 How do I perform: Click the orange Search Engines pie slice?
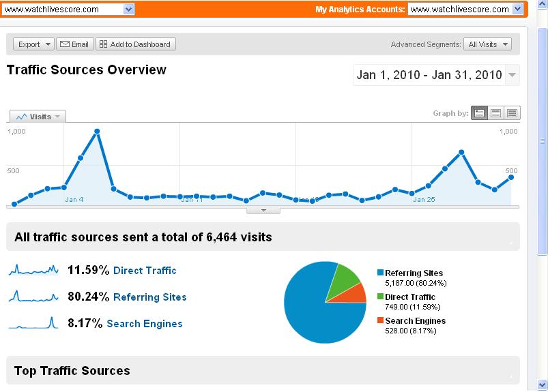pyautogui.click(x=353, y=295)
